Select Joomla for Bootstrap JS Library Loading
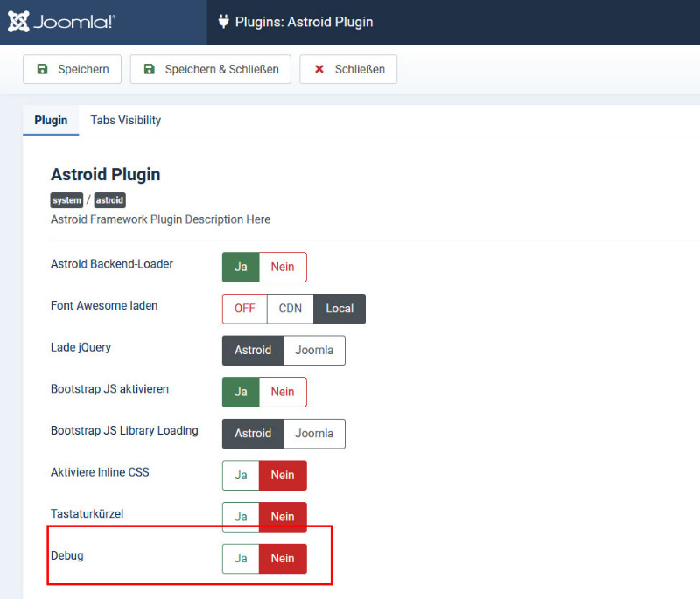Viewport: 700px width, 599px height. (x=314, y=434)
